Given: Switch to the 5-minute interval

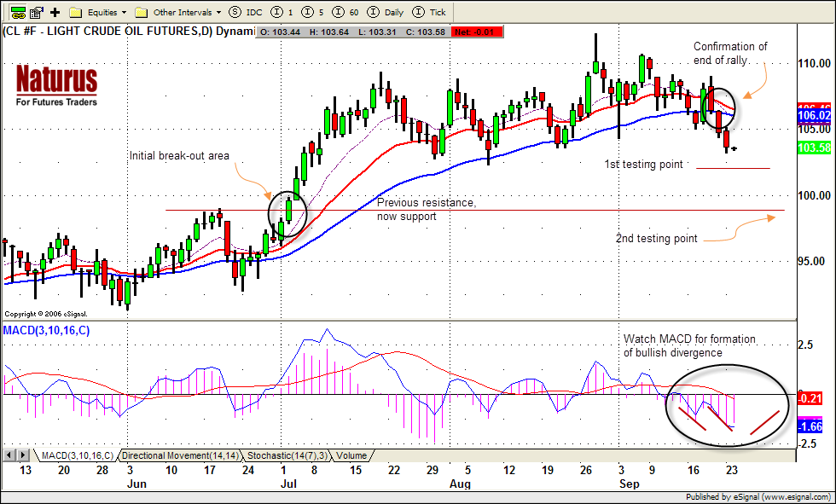Looking at the screenshot, I should pyautogui.click(x=314, y=12).
